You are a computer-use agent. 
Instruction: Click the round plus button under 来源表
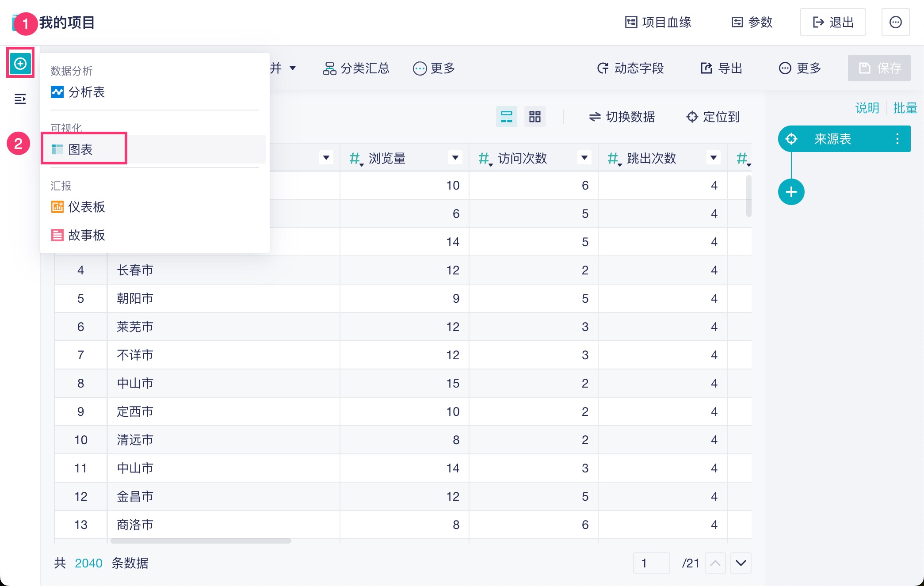[x=791, y=192]
